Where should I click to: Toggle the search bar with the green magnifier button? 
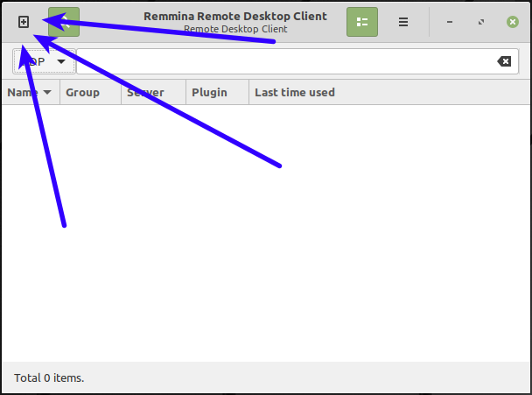pos(64,22)
